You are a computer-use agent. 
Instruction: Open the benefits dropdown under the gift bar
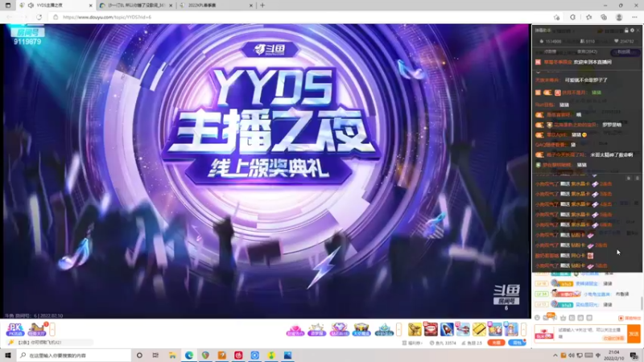411,343
